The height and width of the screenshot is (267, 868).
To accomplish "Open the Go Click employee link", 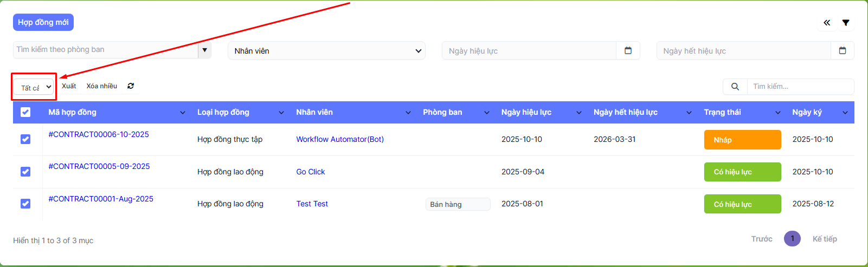I will click(310, 172).
